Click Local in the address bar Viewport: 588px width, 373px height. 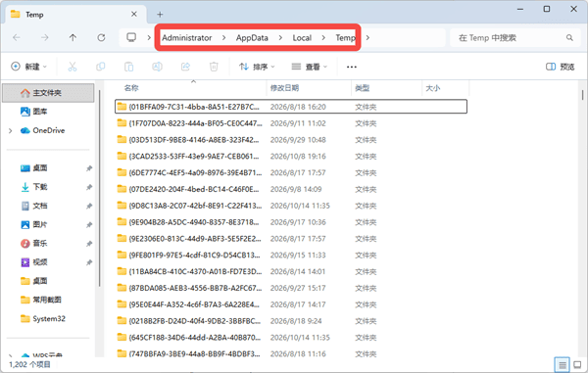coord(302,38)
